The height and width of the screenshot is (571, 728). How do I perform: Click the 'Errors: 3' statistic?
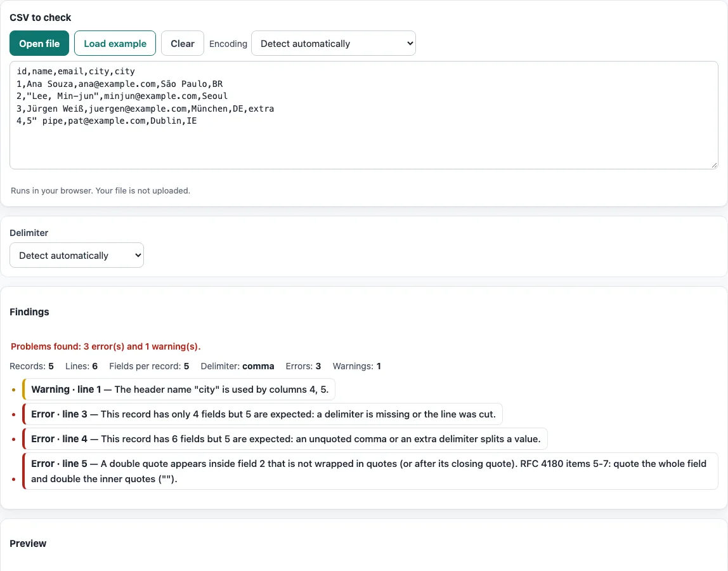(303, 366)
